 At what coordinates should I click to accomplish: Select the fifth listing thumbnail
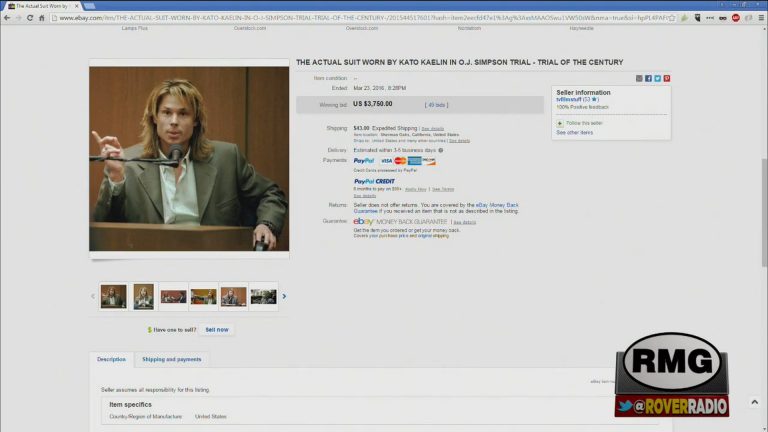coord(234,296)
